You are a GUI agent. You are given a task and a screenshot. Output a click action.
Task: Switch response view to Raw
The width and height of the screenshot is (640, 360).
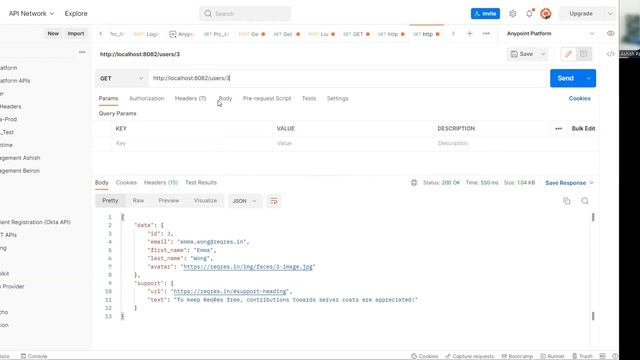(x=138, y=200)
